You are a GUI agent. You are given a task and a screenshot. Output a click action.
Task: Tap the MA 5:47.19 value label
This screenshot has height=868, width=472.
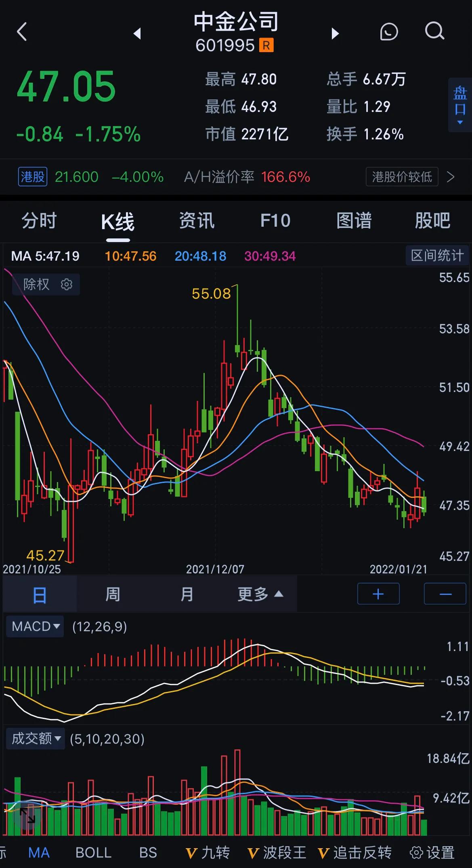45,256
